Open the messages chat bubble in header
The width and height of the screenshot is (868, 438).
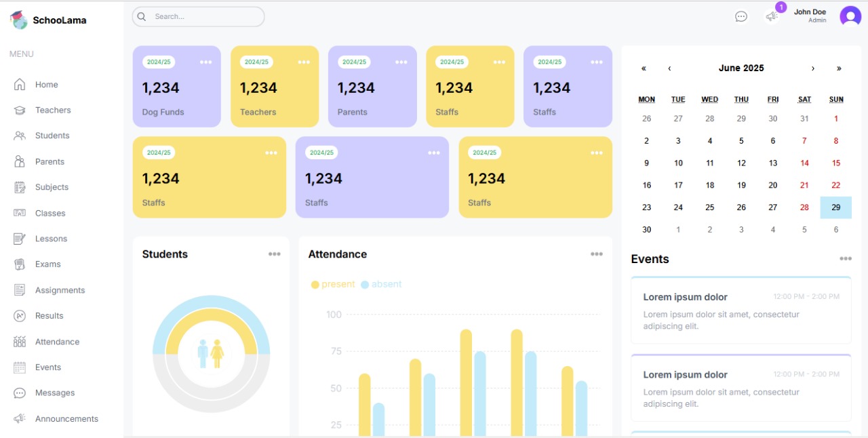pyautogui.click(x=741, y=16)
